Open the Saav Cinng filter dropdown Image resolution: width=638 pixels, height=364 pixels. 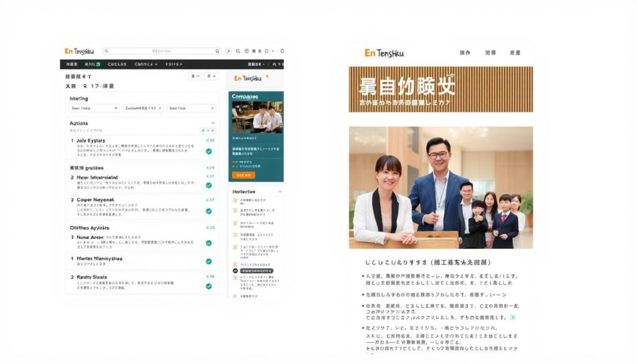pyautogui.click(x=95, y=108)
